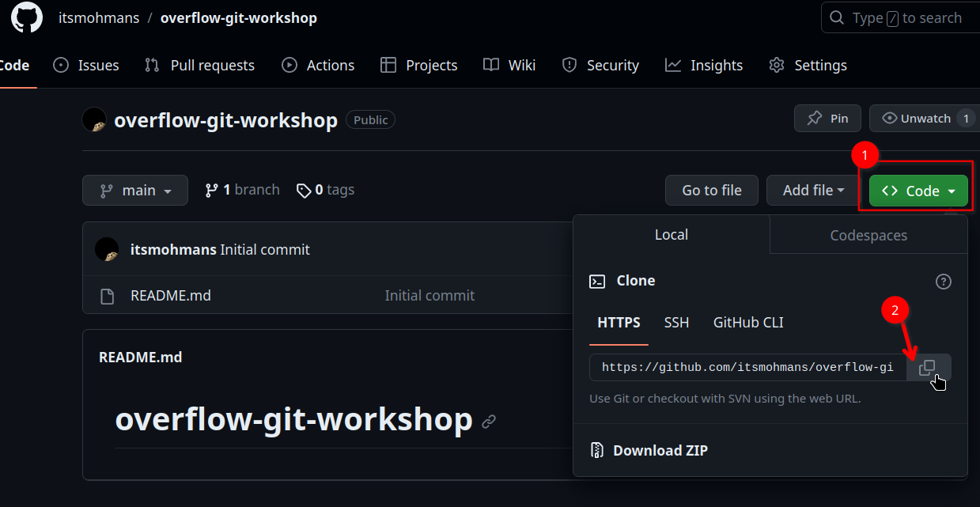
Task: View the 0 tags link
Action: coord(325,190)
